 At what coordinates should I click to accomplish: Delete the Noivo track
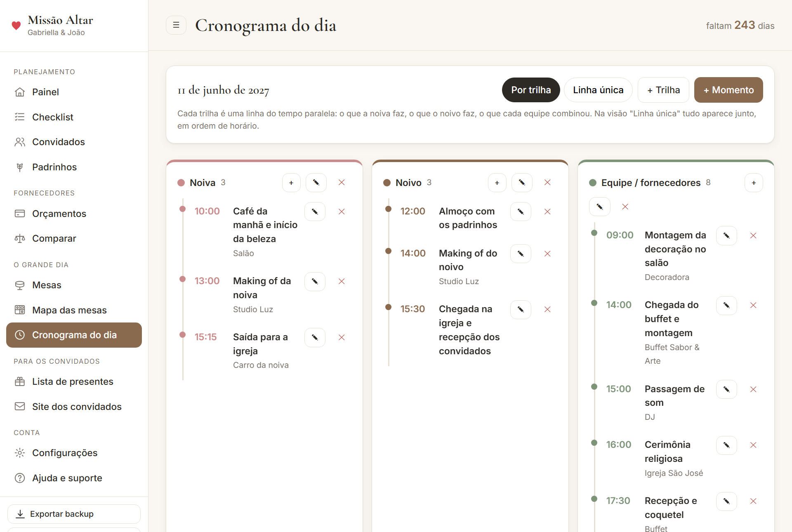(x=547, y=183)
